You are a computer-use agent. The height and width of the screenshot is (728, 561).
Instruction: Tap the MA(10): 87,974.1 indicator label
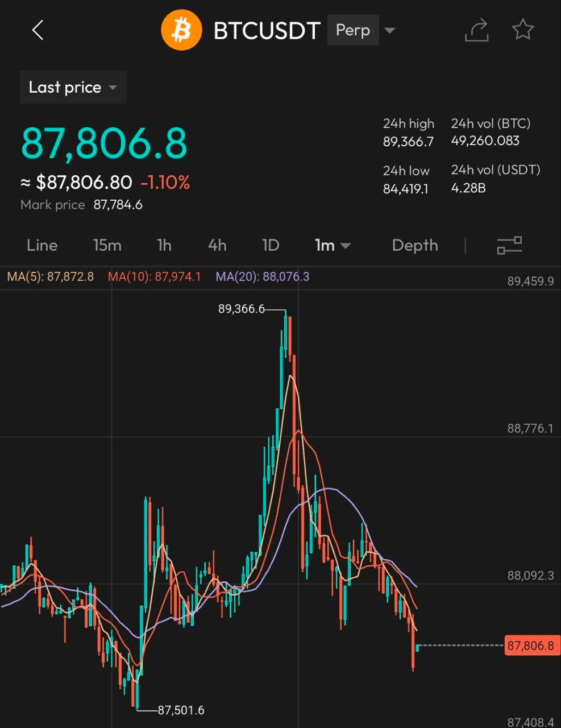tap(155, 277)
